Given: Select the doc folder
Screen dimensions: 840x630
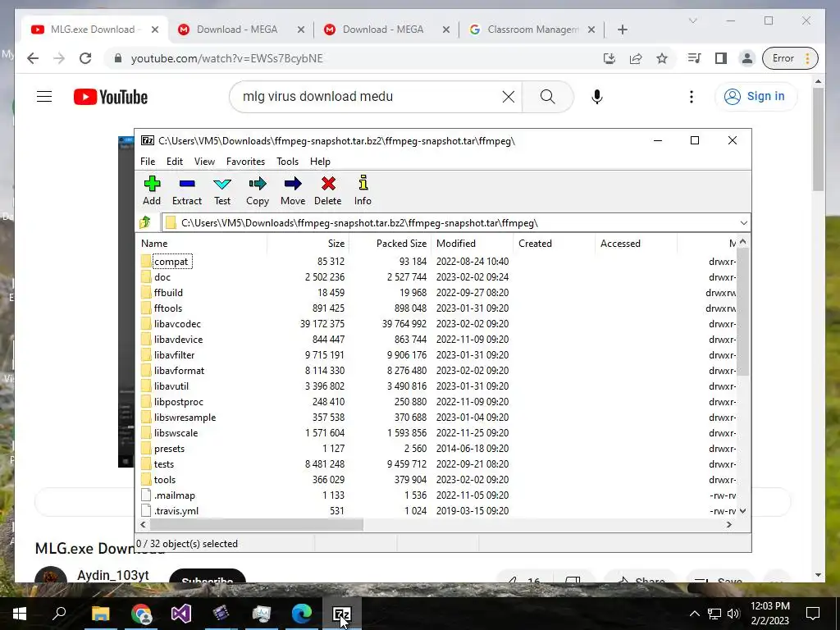Looking at the screenshot, I should (162, 277).
